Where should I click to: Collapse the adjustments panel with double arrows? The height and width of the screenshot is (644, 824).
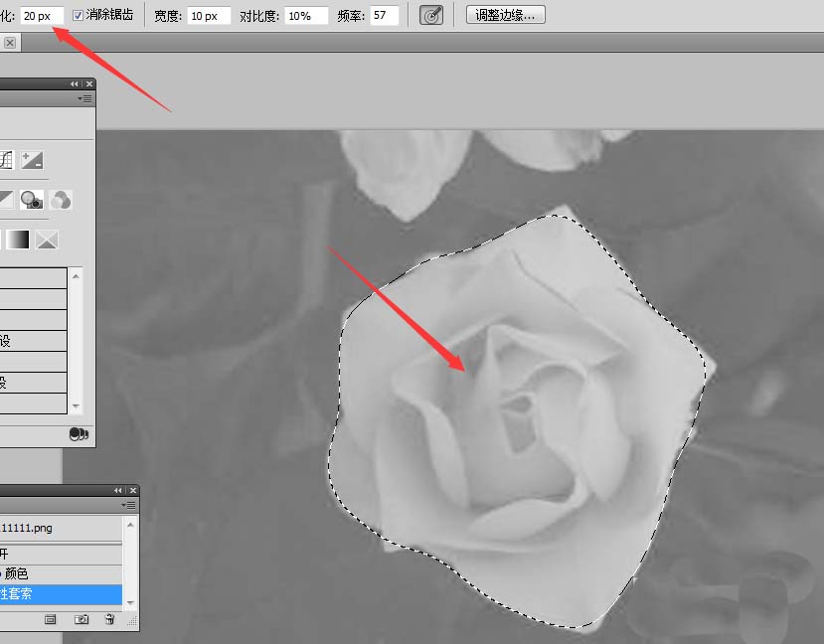click(75, 84)
